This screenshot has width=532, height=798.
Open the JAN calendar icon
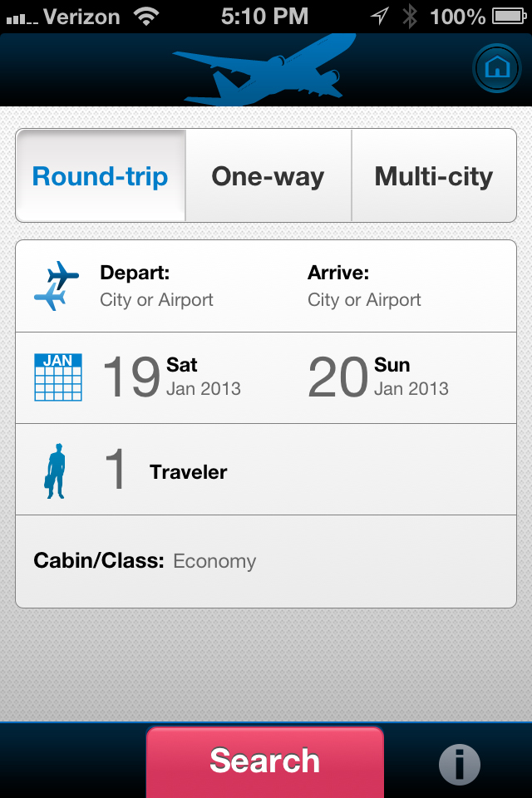[57, 377]
